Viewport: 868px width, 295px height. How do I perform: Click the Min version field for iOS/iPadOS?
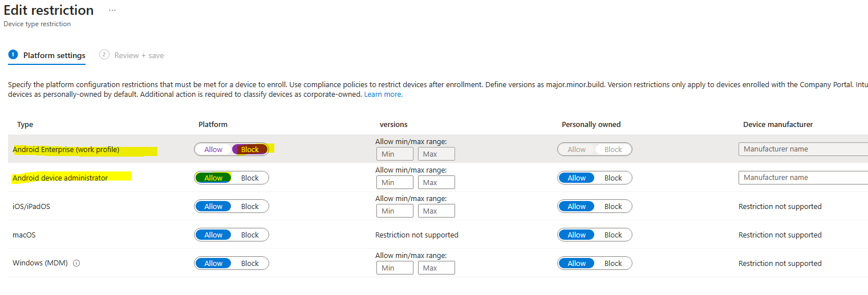point(395,211)
